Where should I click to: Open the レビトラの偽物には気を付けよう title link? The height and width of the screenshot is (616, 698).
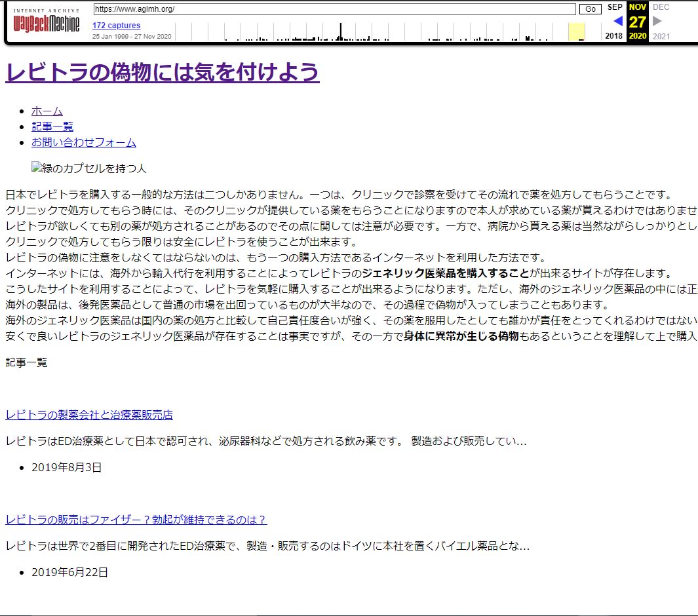click(162, 73)
